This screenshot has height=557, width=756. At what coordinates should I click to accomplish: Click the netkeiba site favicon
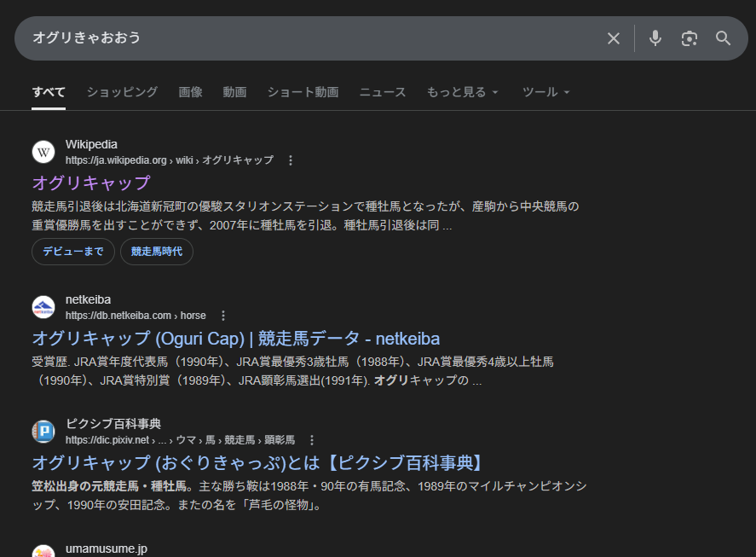click(x=43, y=307)
